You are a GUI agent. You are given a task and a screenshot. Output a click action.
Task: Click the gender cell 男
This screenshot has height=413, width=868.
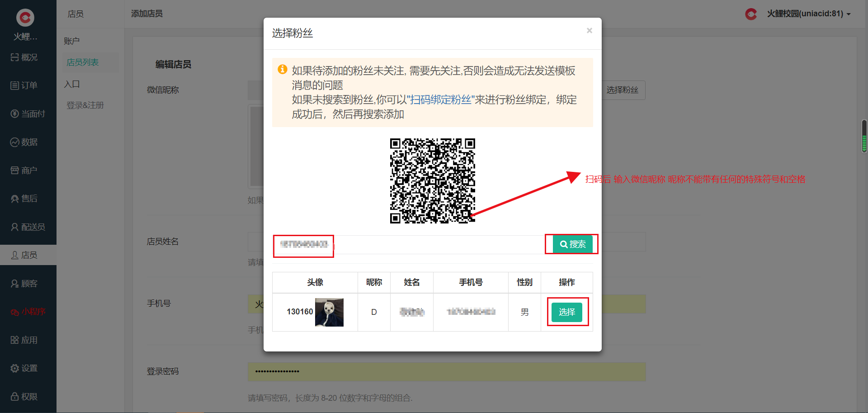click(x=524, y=312)
